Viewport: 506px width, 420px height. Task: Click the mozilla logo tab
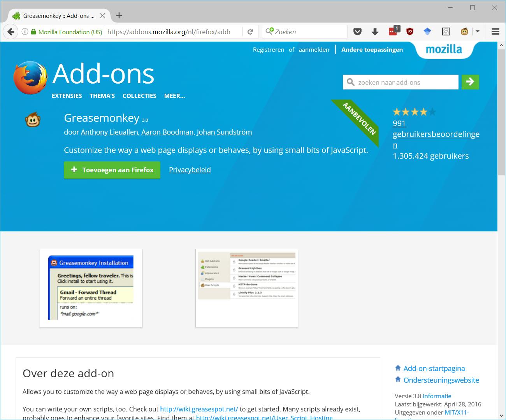tap(444, 49)
